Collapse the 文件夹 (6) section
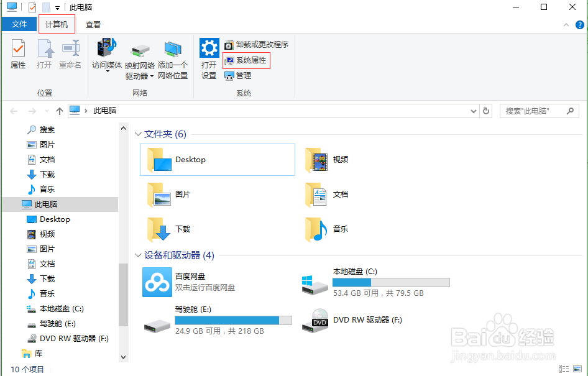 click(138, 134)
